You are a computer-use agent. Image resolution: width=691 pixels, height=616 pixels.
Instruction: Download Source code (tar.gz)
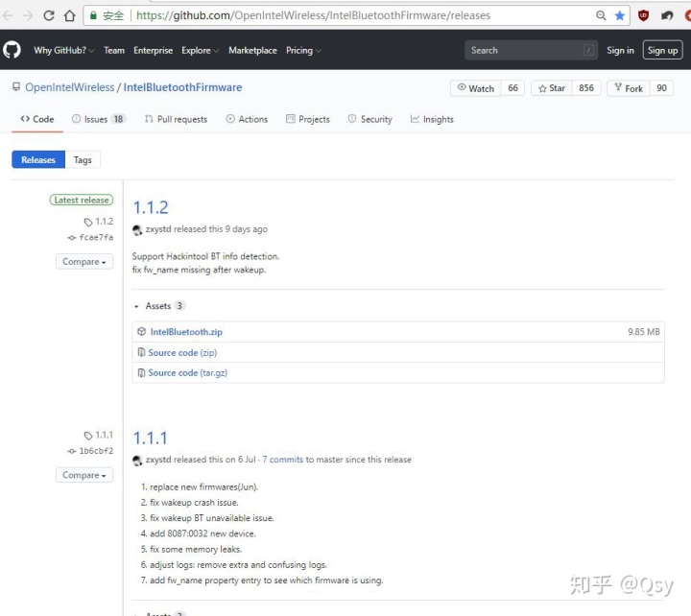coord(188,373)
